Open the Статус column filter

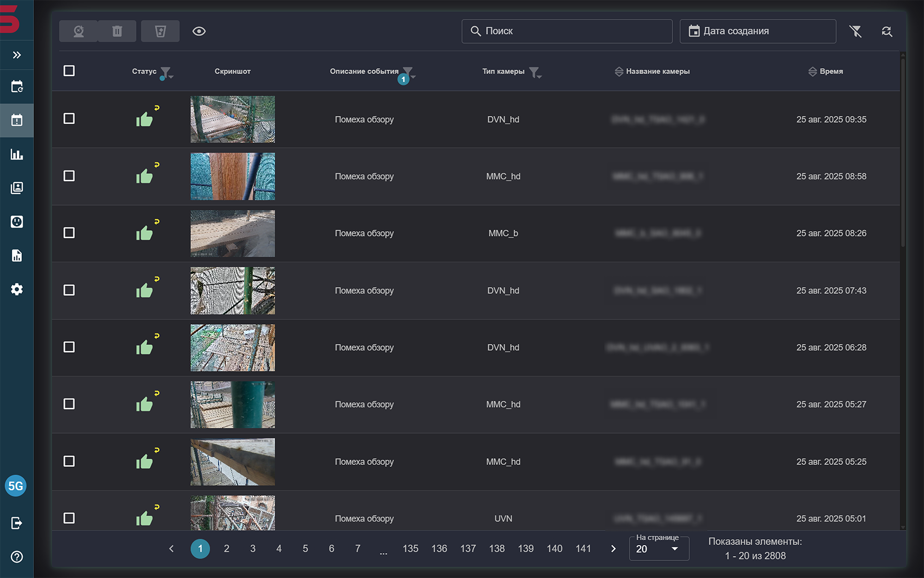click(165, 72)
